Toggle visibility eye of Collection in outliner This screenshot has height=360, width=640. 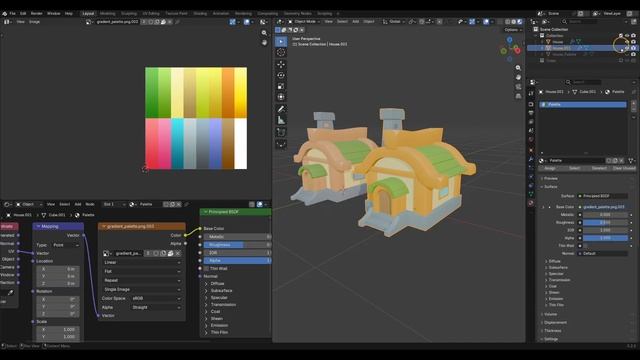pos(627,36)
